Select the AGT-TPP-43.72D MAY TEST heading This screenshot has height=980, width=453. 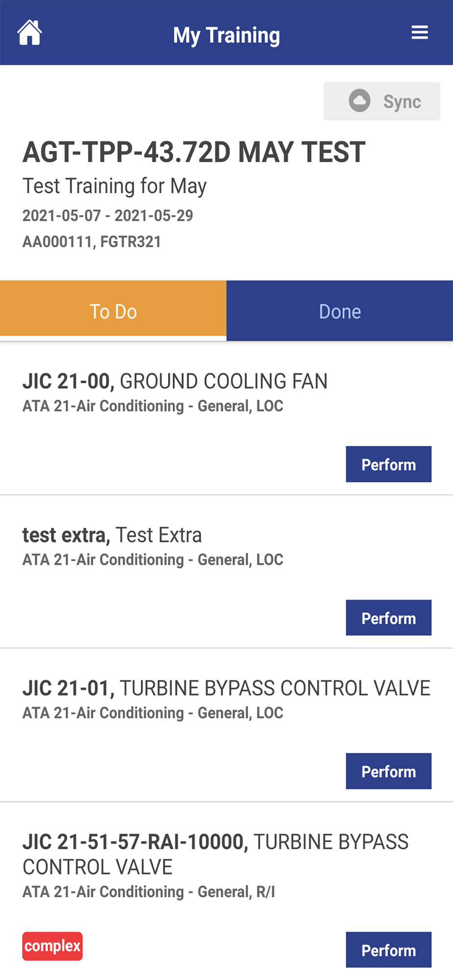tap(194, 152)
